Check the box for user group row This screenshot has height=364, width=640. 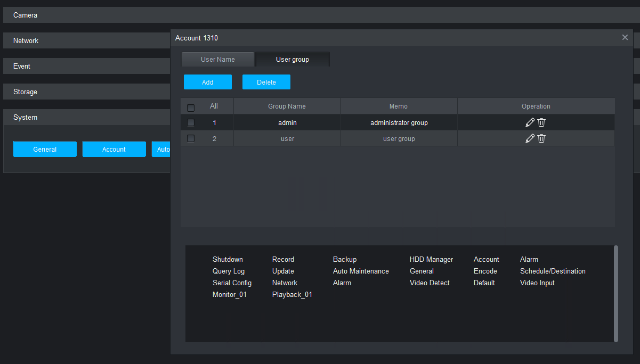[x=191, y=138]
